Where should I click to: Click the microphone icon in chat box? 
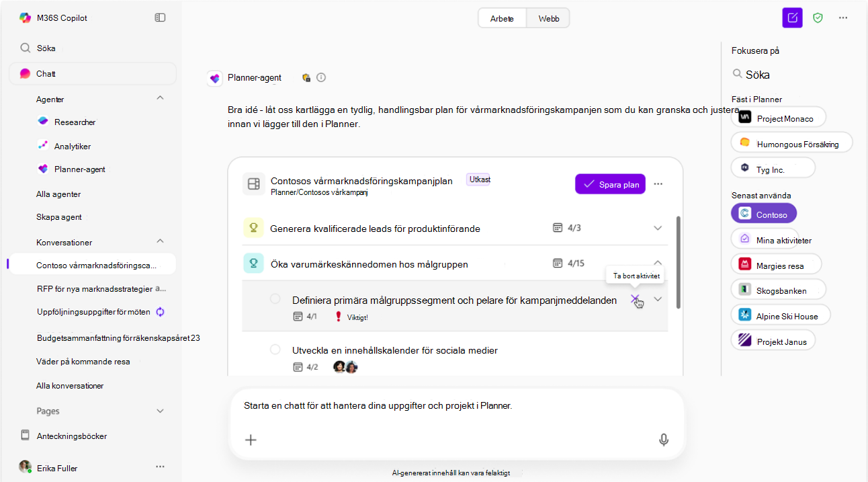pos(664,440)
